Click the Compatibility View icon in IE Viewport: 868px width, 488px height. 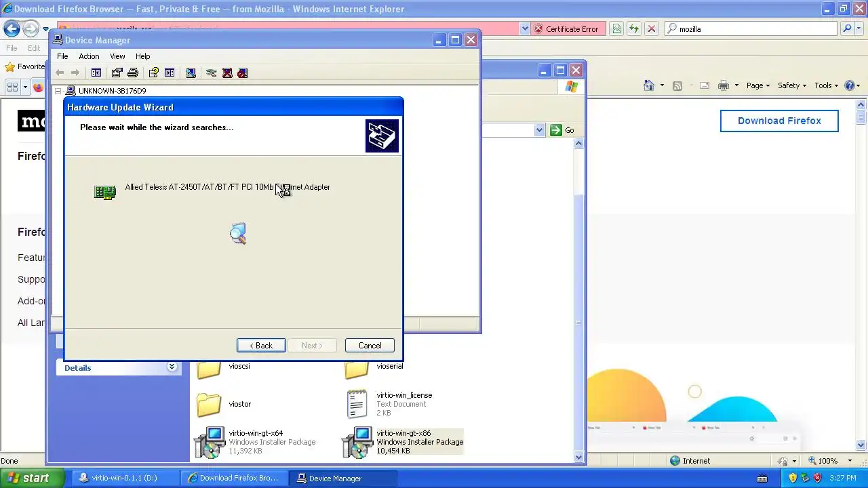616,28
